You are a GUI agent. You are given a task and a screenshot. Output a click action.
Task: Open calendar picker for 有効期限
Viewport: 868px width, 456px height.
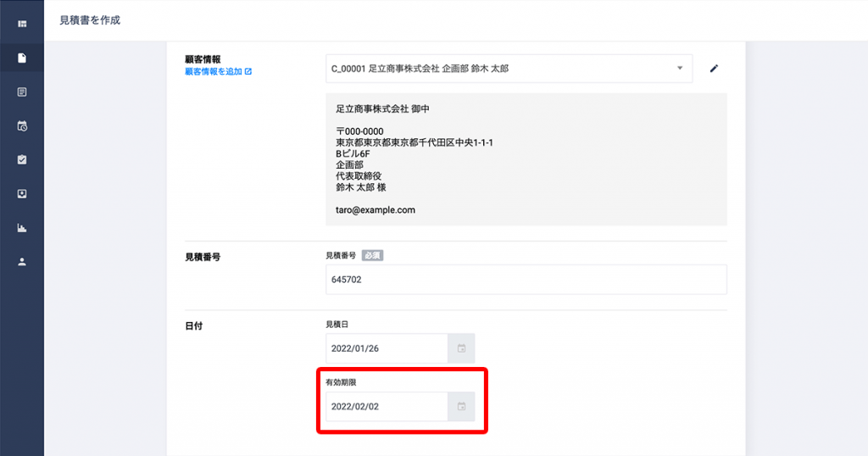461,407
